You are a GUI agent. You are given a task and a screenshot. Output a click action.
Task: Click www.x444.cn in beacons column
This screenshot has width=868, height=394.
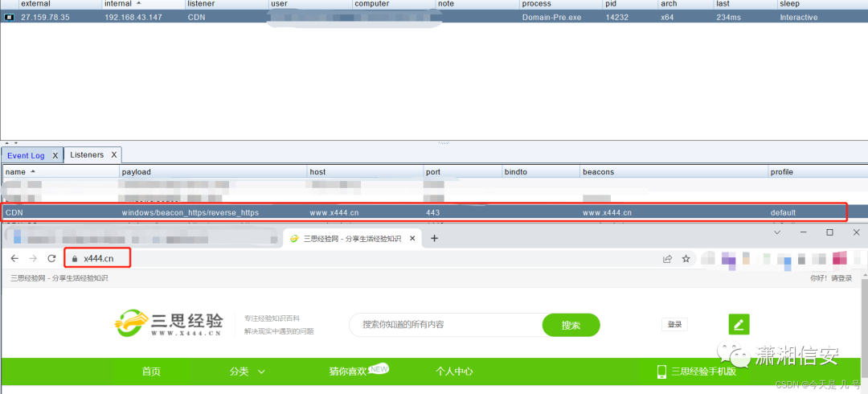pos(608,212)
